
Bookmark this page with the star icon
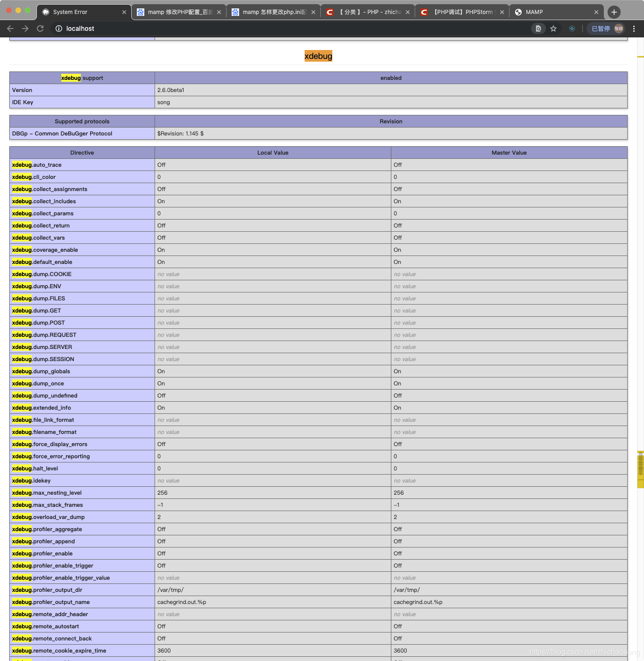553,28
